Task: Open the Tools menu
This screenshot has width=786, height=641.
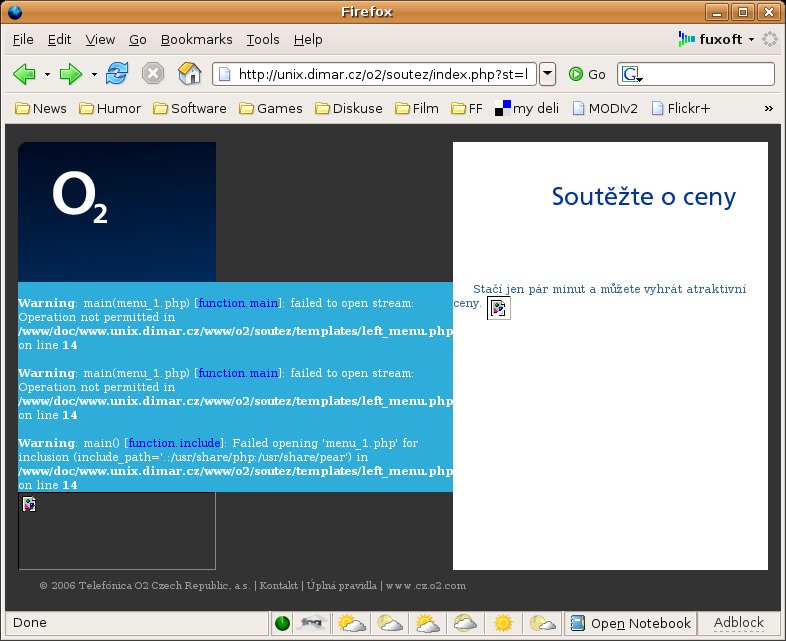Action: 263,39
